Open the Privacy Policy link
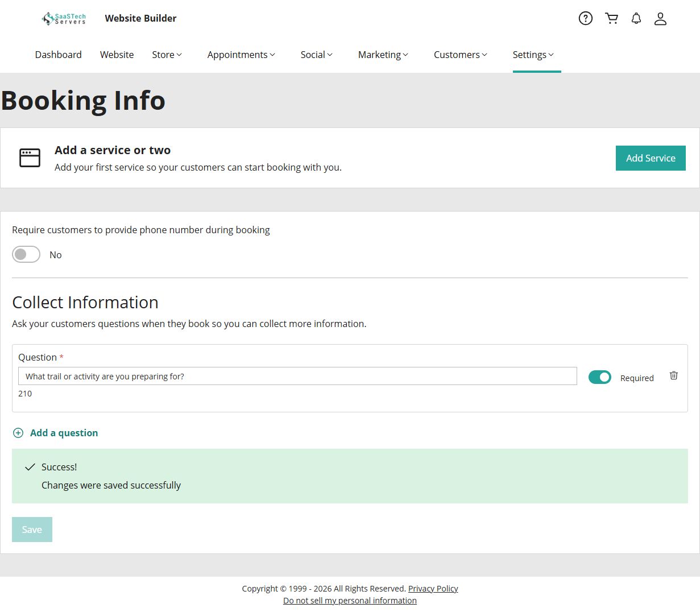The width and height of the screenshot is (700, 612). (433, 589)
